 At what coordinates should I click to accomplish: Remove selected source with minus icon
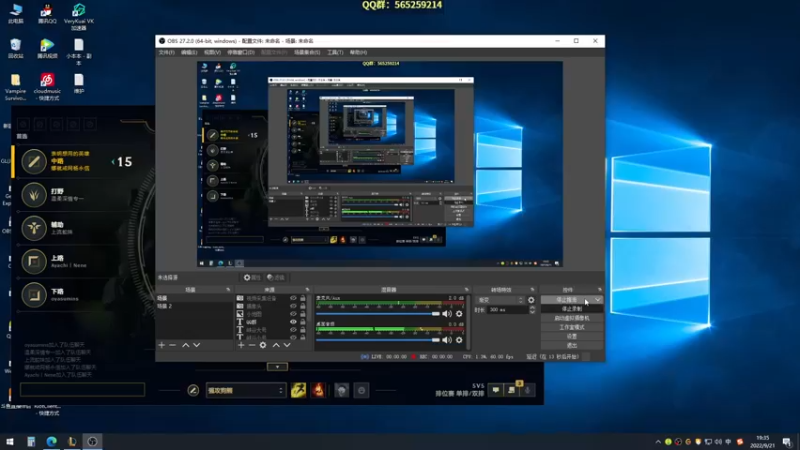point(252,345)
